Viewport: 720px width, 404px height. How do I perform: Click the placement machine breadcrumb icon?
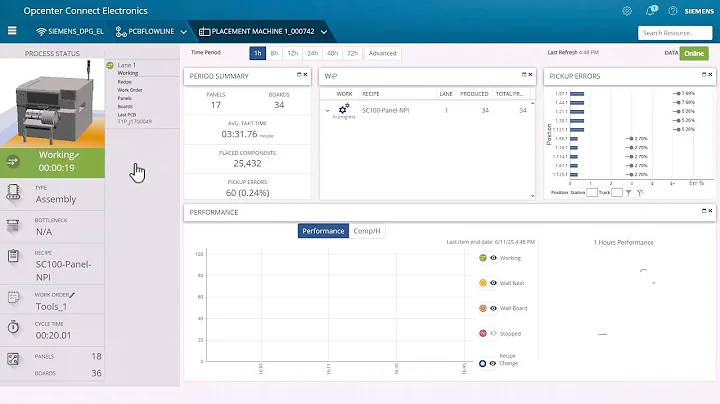point(204,32)
